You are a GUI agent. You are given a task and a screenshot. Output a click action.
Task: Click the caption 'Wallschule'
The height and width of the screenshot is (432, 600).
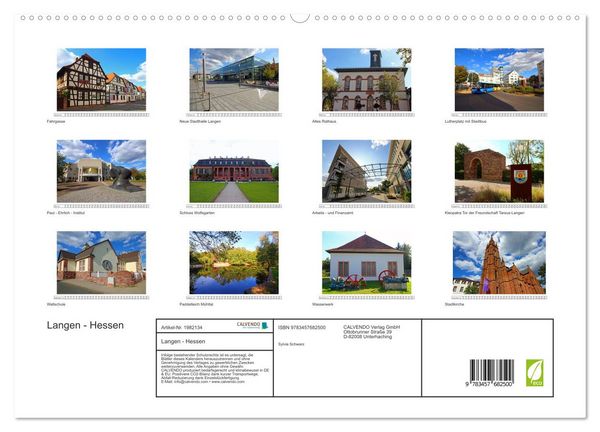coord(56,304)
